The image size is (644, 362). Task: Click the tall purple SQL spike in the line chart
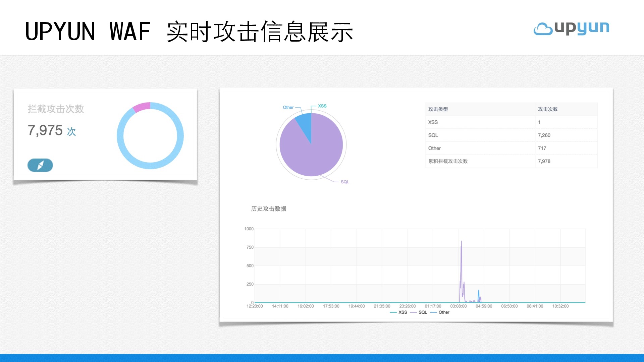[x=461, y=268]
